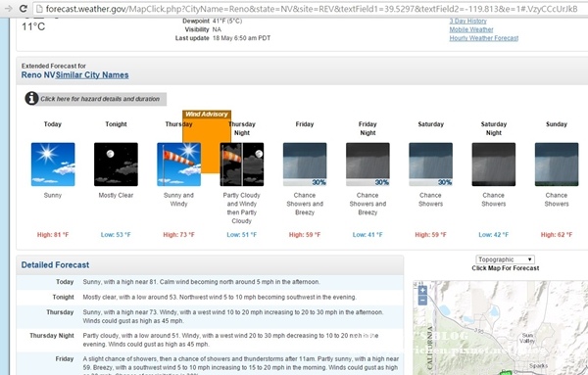
Task: Click the Thursday Night windy icon
Action: 242,164
